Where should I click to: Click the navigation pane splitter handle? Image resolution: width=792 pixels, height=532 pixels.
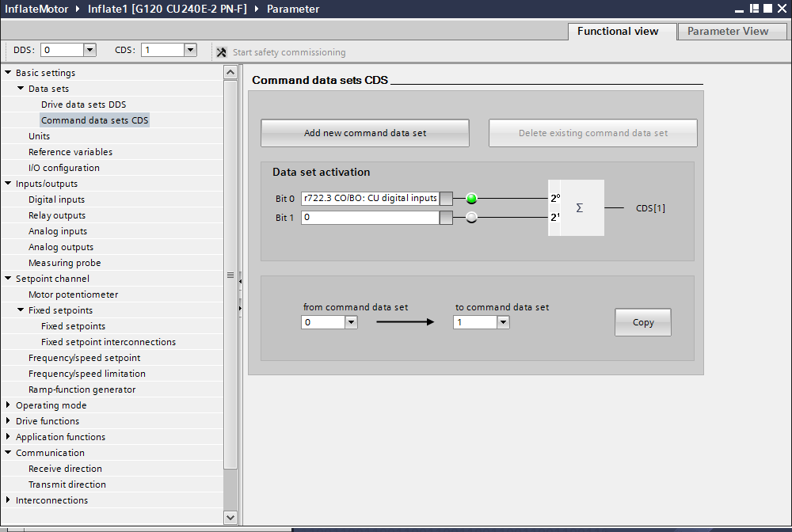230,275
